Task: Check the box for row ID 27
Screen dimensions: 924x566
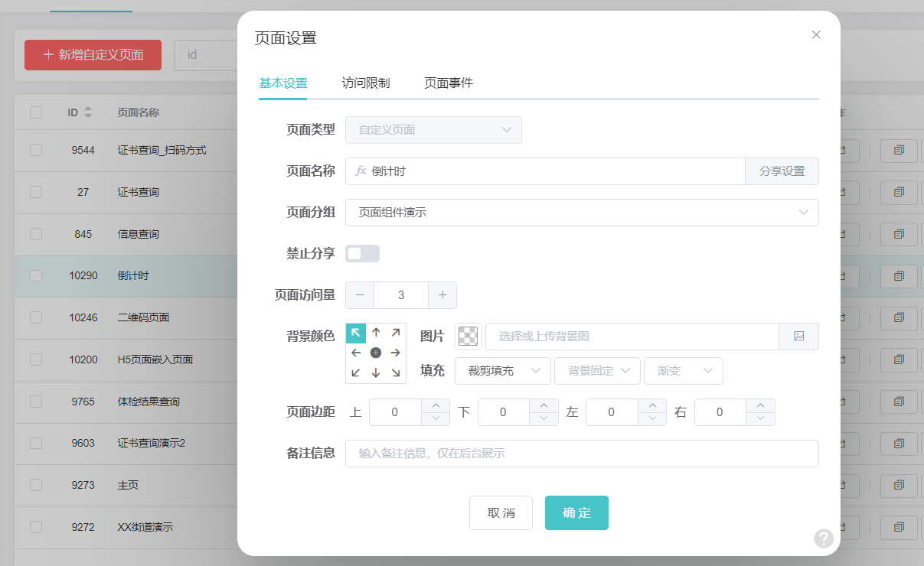Action: [36, 192]
